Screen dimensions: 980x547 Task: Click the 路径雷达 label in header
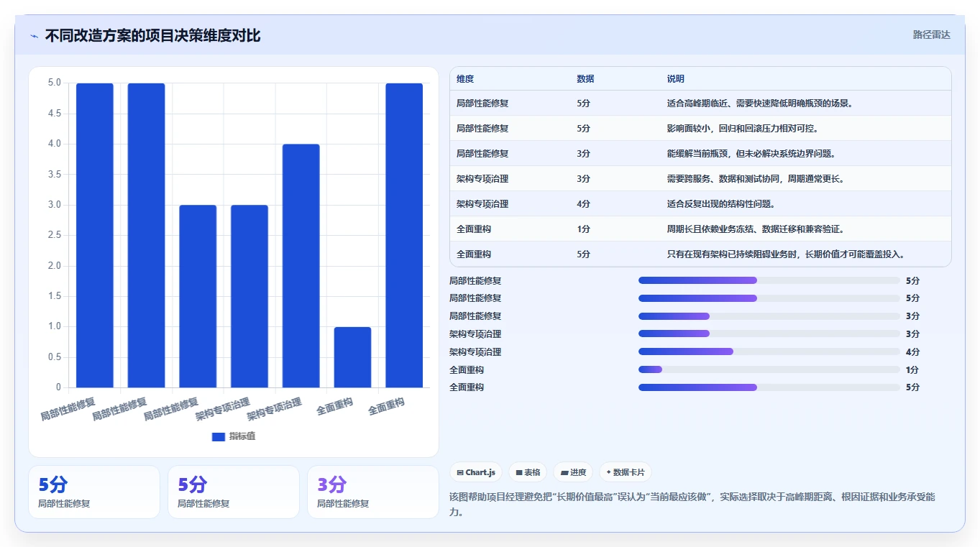(932, 35)
